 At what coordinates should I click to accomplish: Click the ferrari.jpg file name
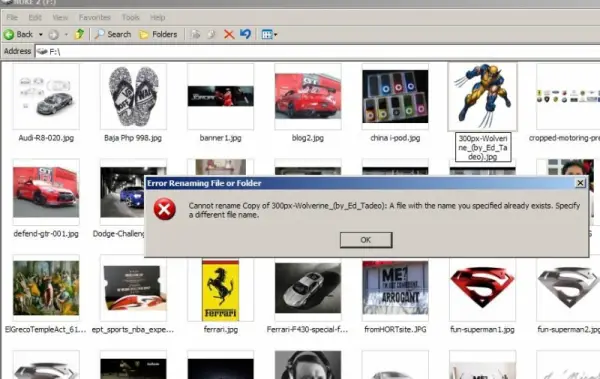coord(220,329)
